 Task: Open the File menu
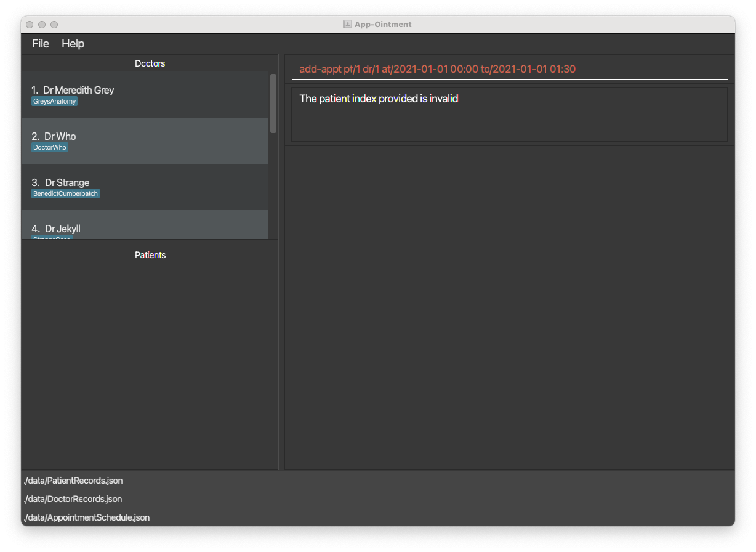click(x=41, y=44)
